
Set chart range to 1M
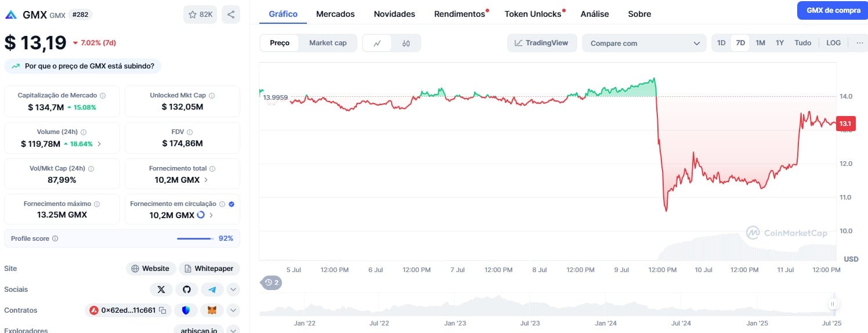(x=760, y=43)
